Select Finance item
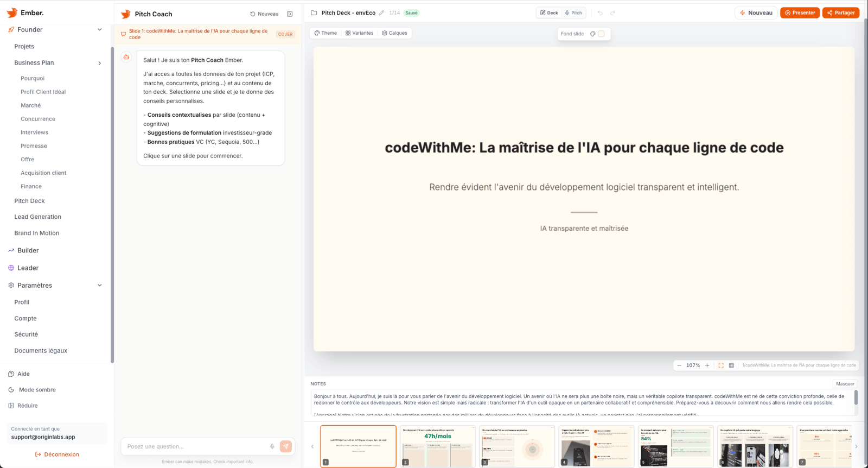 coord(31,186)
